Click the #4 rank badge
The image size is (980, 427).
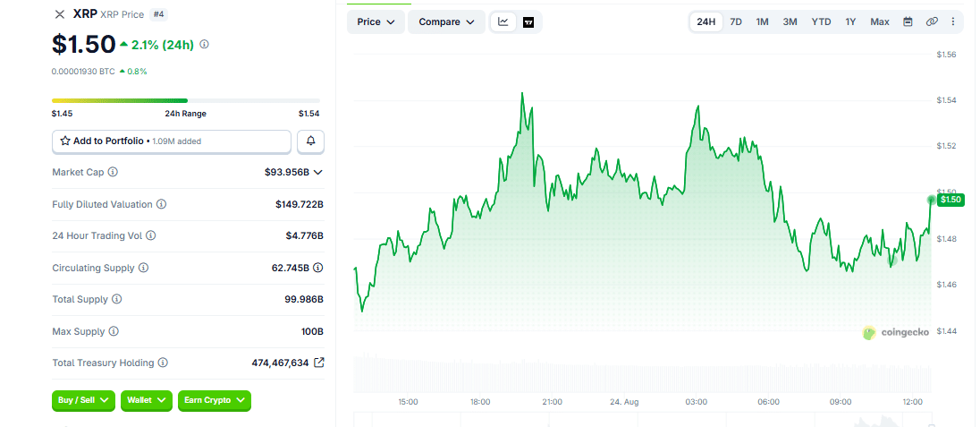[158, 13]
